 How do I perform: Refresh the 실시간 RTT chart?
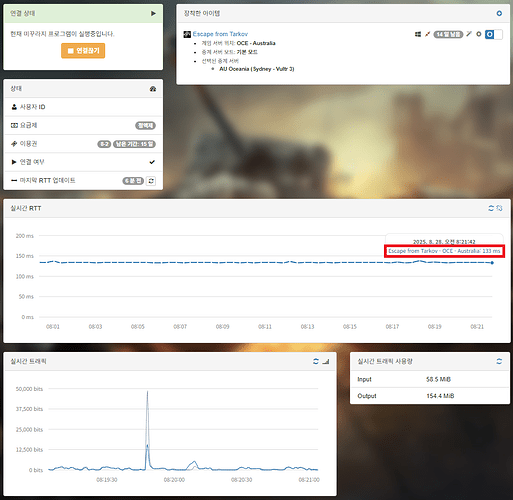point(491,208)
